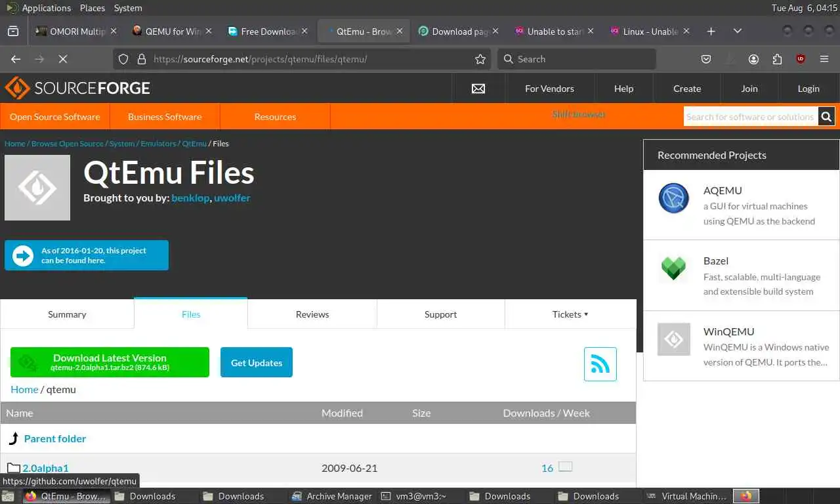The width and height of the screenshot is (840, 504).
Task: Click the Get Updates button
Action: pyautogui.click(x=257, y=362)
